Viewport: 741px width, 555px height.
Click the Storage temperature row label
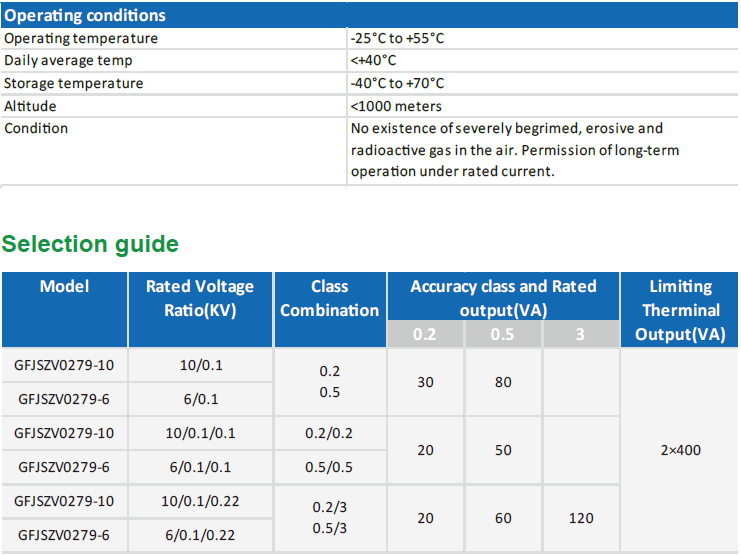(x=74, y=83)
